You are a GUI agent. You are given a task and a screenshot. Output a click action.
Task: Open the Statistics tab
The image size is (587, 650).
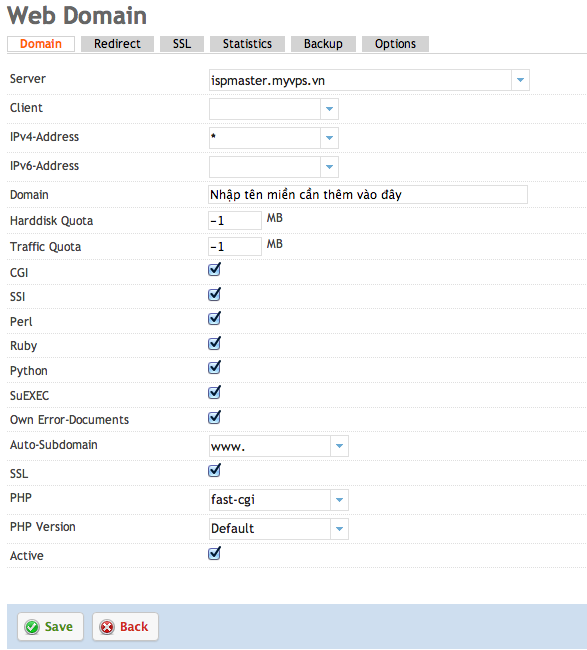point(247,44)
